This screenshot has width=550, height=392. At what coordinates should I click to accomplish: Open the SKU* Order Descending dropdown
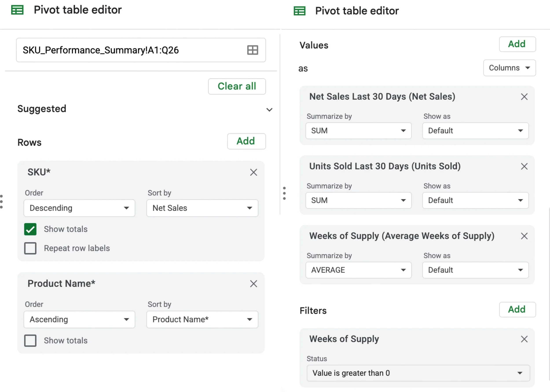tap(79, 208)
